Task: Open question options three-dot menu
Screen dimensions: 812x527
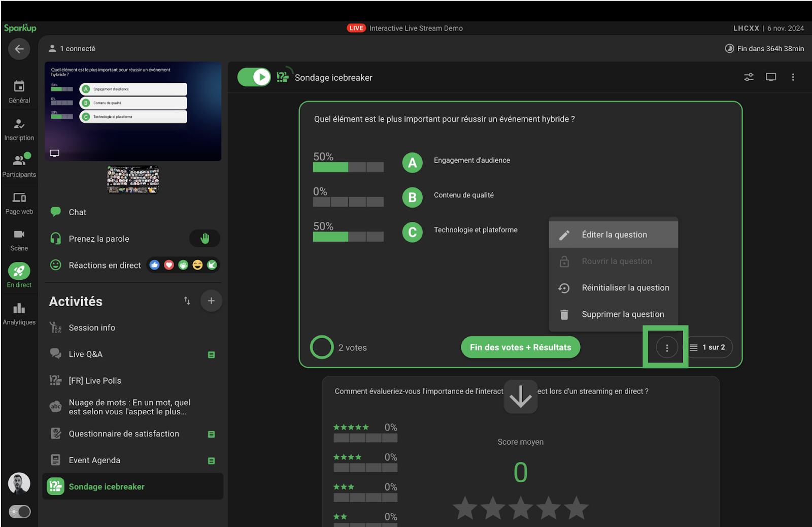Action: click(x=666, y=348)
